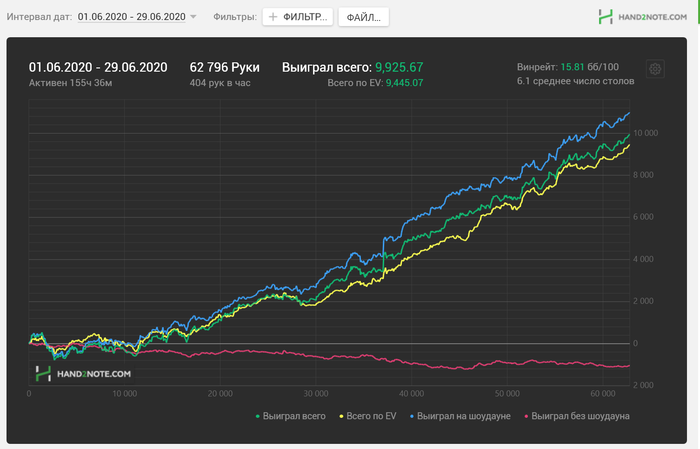This screenshot has width=700, height=449.
Task: Click the '62 796 Руки' hands count
Action: click(x=225, y=67)
